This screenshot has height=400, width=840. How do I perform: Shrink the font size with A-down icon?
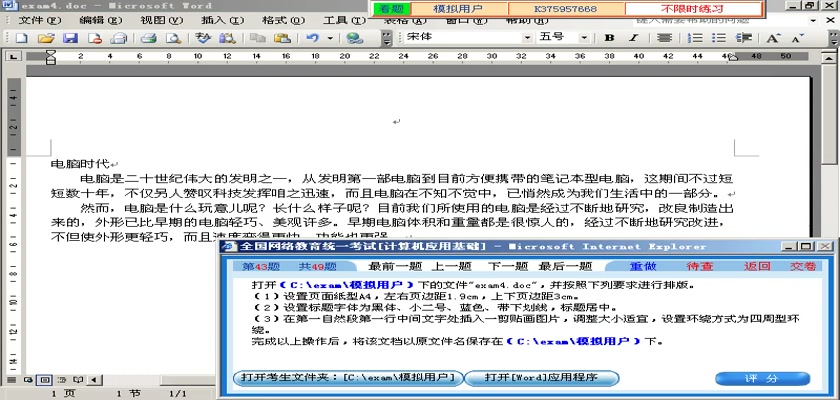pyautogui.click(x=798, y=38)
